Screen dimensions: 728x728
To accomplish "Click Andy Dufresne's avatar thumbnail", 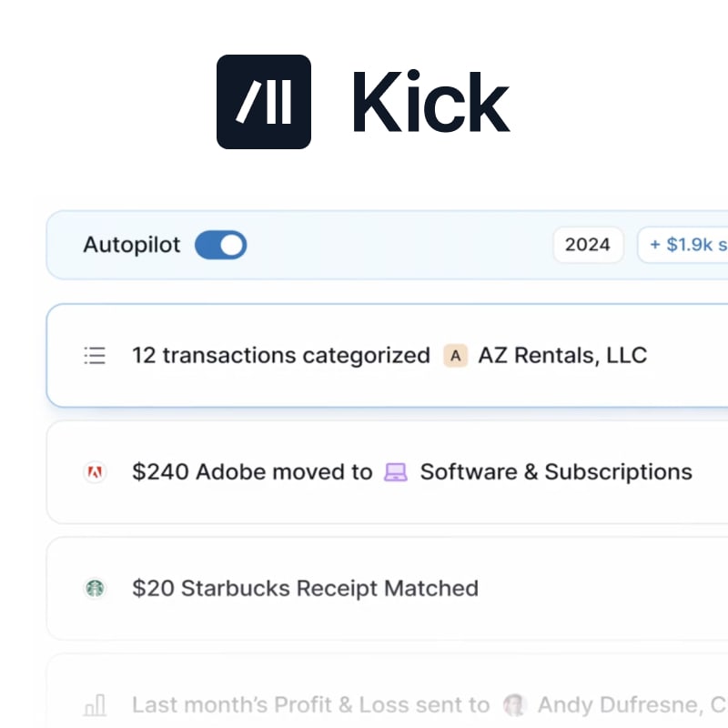I will click(x=516, y=705).
